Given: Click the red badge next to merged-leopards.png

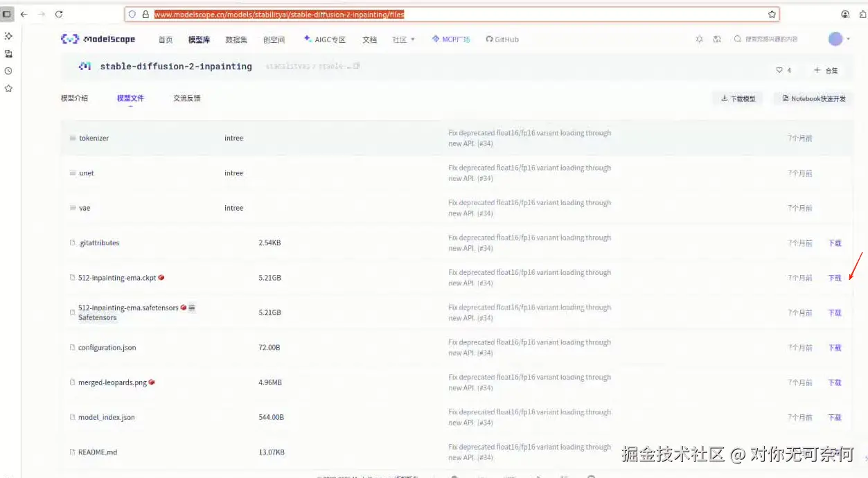Looking at the screenshot, I should click(152, 382).
